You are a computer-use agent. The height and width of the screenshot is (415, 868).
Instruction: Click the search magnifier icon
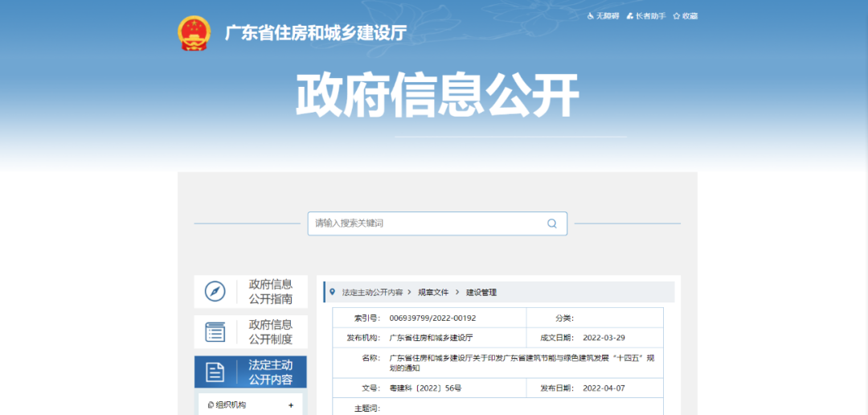552,224
